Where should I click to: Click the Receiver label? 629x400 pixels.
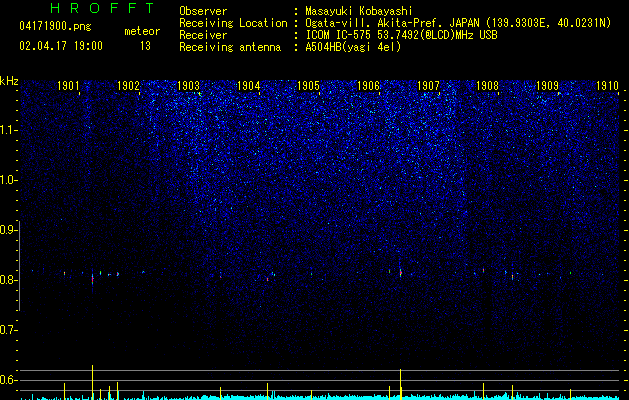203,35
